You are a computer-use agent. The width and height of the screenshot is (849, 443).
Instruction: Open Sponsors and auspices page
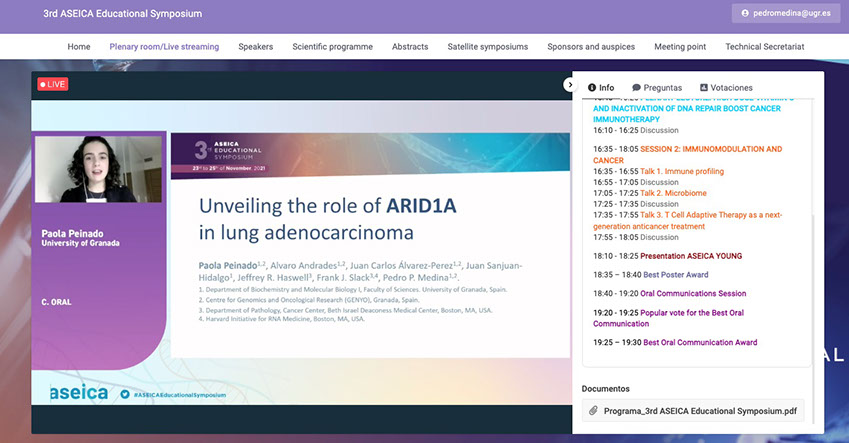[590, 47]
